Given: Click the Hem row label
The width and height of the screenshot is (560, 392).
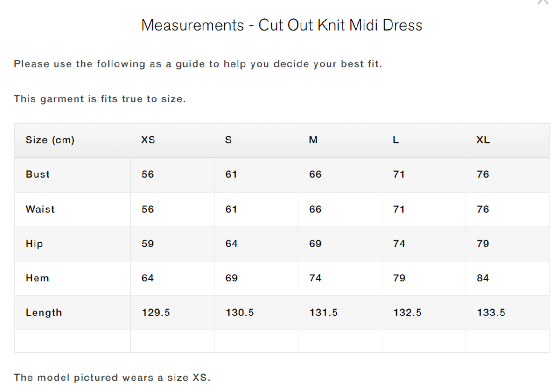Looking at the screenshot, I should 37,278.
